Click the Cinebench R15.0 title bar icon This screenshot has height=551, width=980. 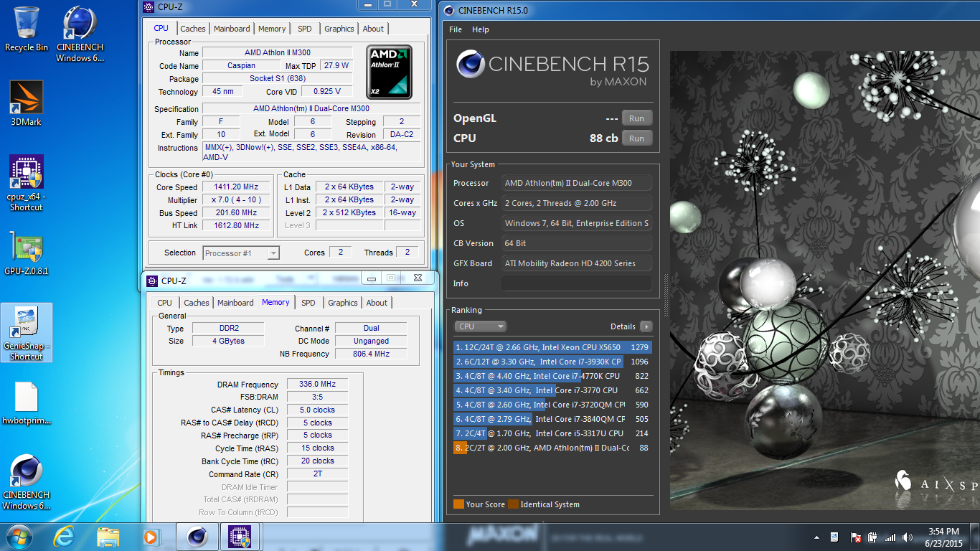tap(449, 10)
